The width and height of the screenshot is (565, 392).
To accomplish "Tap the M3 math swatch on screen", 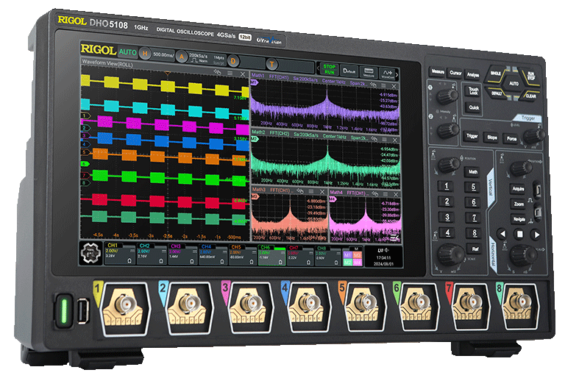I will click(357, 255).
